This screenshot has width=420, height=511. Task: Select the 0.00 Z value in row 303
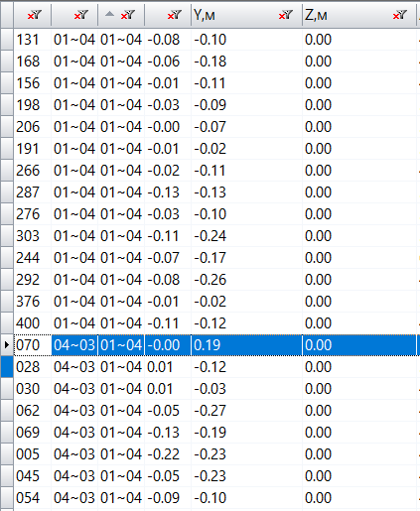(359, 236)
